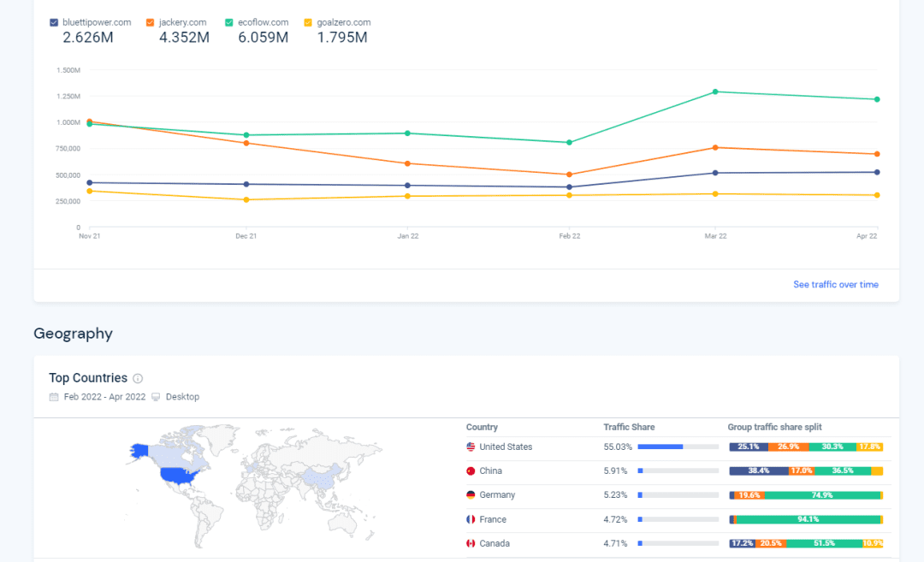Screen dimensions: 924x562
Task: Click the calendar icon beside Feb 2022 - Apr 2022
Action: (54, 397)
